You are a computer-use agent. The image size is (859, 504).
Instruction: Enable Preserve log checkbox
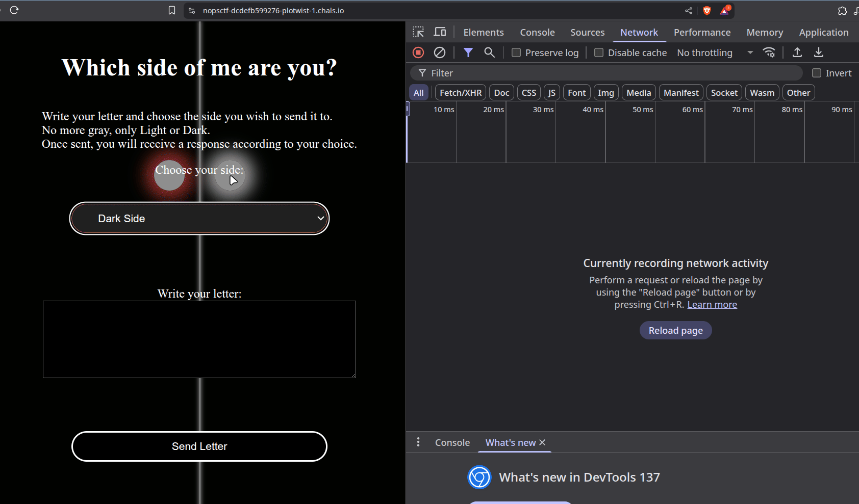pos(516,52)
